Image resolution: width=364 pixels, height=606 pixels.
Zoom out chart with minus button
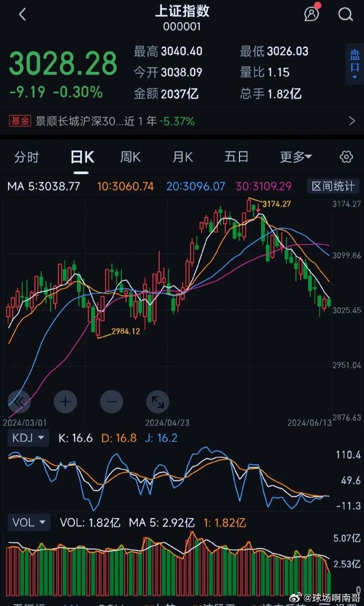point(111,401)
